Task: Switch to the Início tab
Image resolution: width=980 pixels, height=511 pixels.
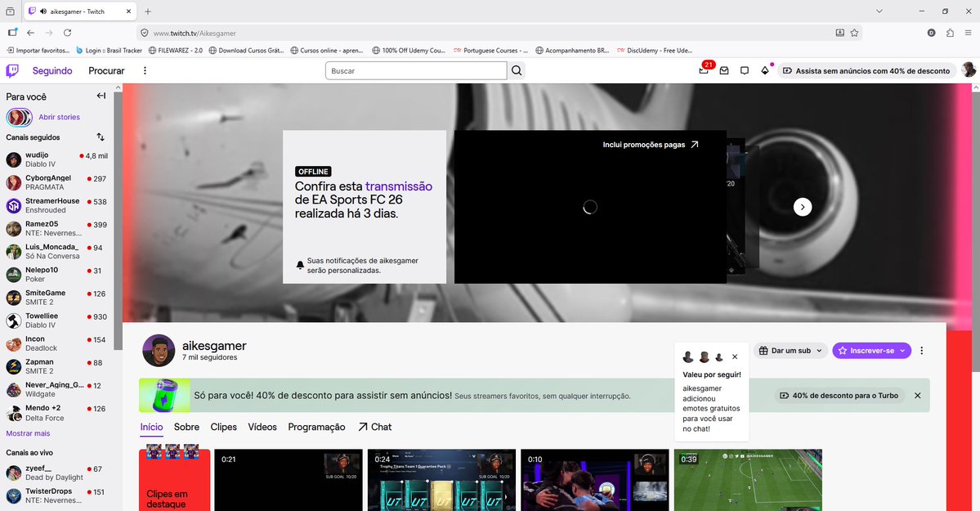Action: click(x=151, y=427)
